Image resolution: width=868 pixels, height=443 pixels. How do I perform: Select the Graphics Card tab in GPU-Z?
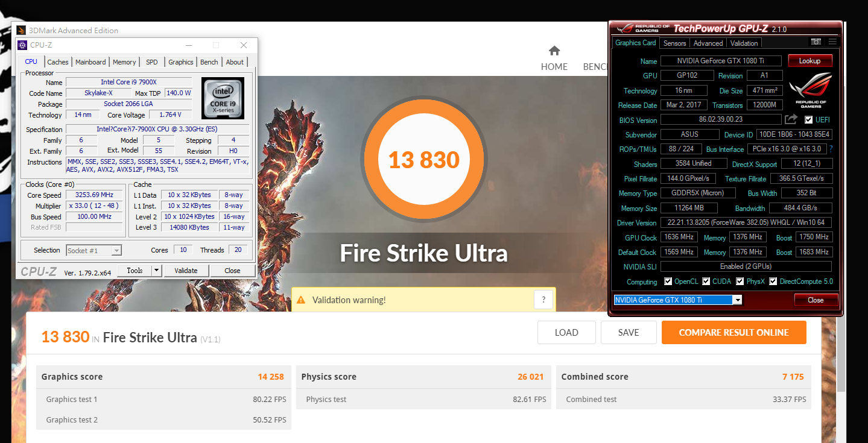click(635, 43)
